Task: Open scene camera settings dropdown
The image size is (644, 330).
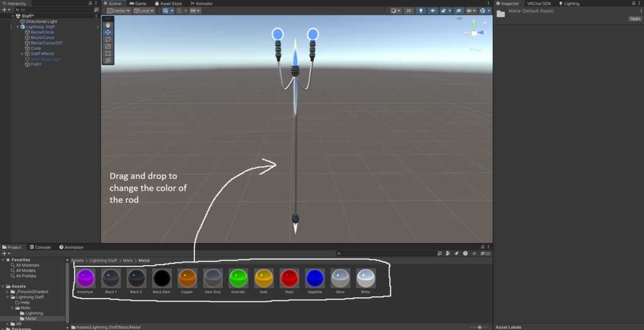Action: [471, 11]
